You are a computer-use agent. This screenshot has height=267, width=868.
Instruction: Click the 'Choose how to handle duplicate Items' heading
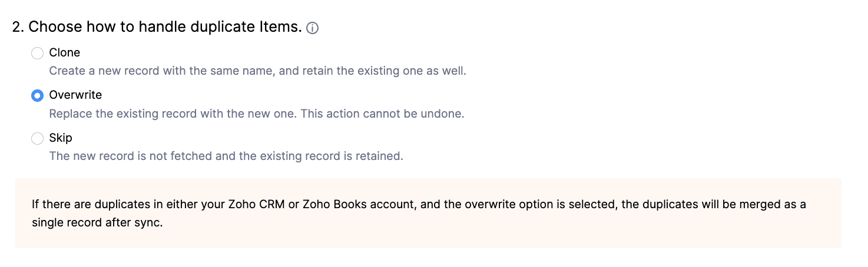pyautogui.click(x=165, y=27)
